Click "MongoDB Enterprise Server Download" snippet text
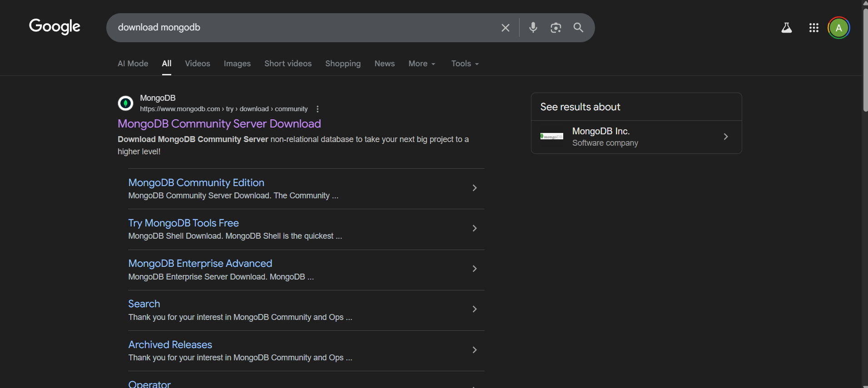Image resolution: width=868 pixels, height=388 pixels. coord(197,277)
